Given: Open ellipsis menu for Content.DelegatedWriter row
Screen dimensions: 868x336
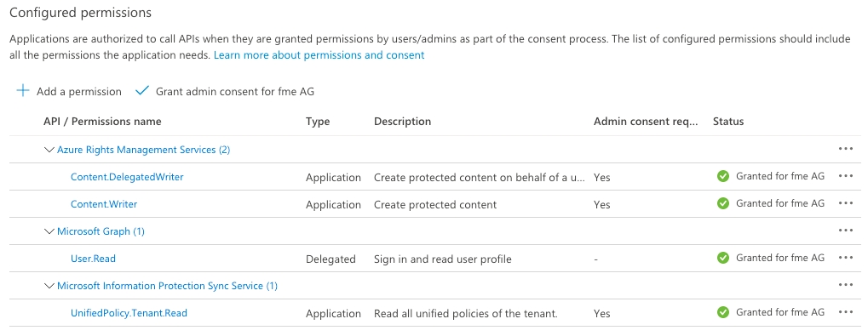Looking at the screenshot, I should click(845, 176).
